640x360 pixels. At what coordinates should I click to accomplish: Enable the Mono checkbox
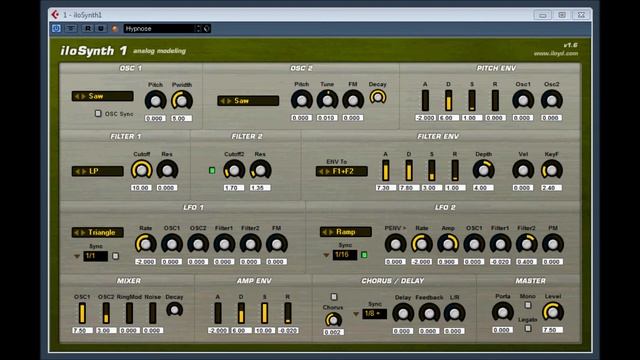coord(528,305)
